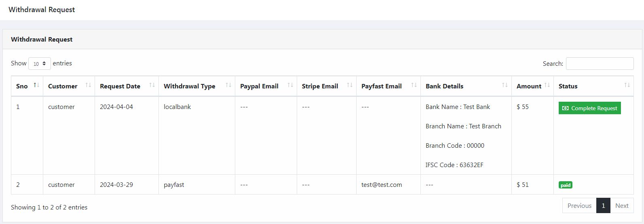Click the 2024-04-04 request date cell
Viewport: 644px width, 224px height.
point(116,107)
